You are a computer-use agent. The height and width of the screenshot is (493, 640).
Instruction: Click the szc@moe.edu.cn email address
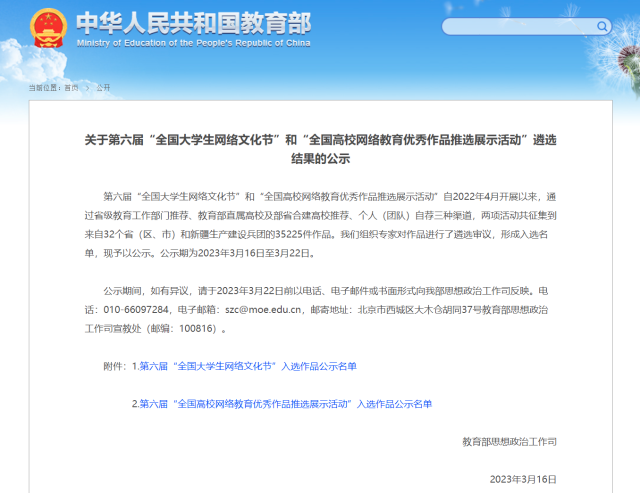point(266,310)
